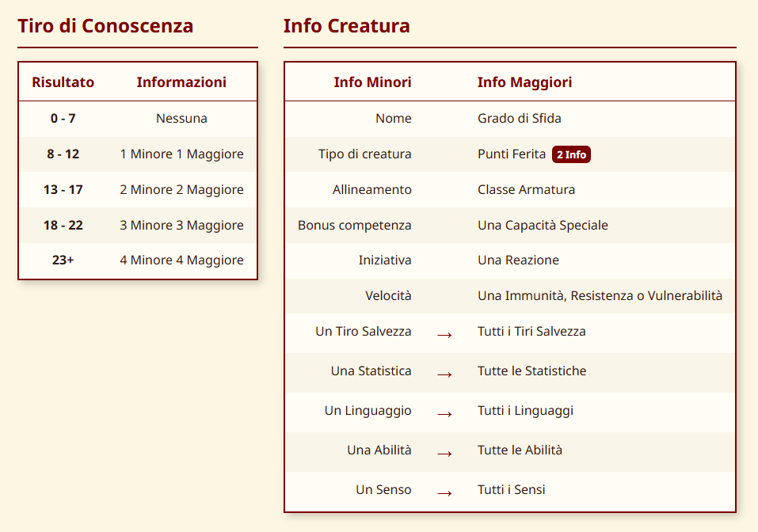Select the '23+' result cell

pyautogui.click(x=63, y=260)
